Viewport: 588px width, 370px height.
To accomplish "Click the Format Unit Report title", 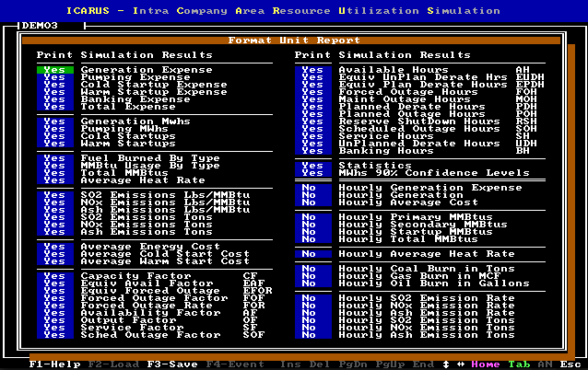I will click(293, 40).
